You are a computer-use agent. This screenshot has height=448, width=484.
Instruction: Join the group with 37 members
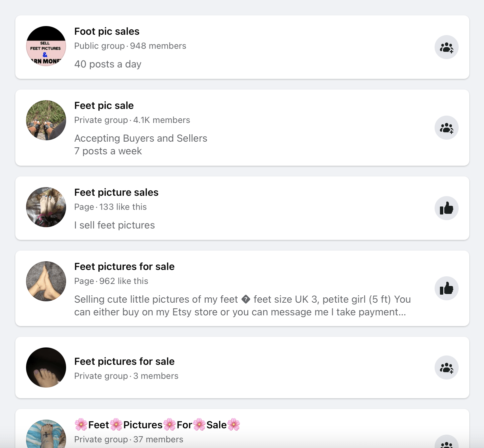(x=446, y=442)
